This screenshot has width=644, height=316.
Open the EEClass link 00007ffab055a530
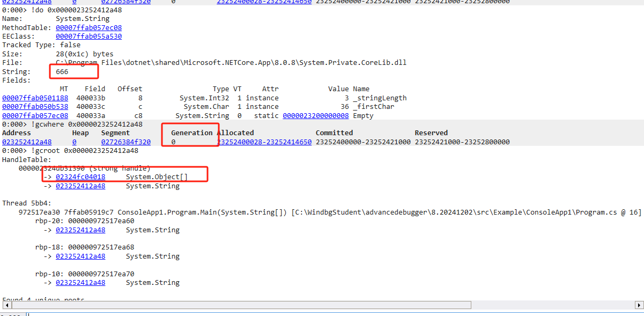[x=88, y=36]
